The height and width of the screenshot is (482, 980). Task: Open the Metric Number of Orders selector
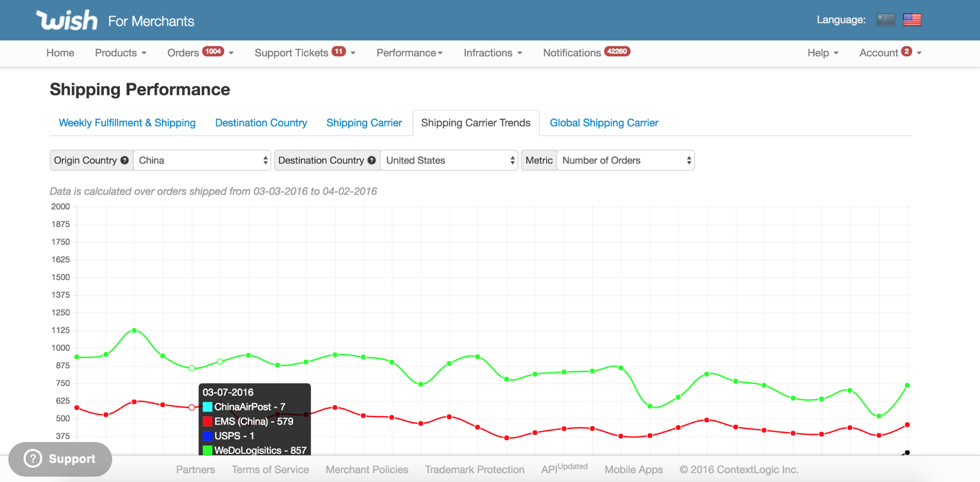point(626,160)
